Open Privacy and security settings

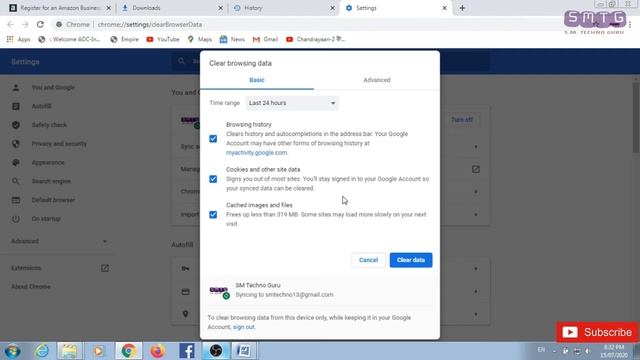pos(59,144)
